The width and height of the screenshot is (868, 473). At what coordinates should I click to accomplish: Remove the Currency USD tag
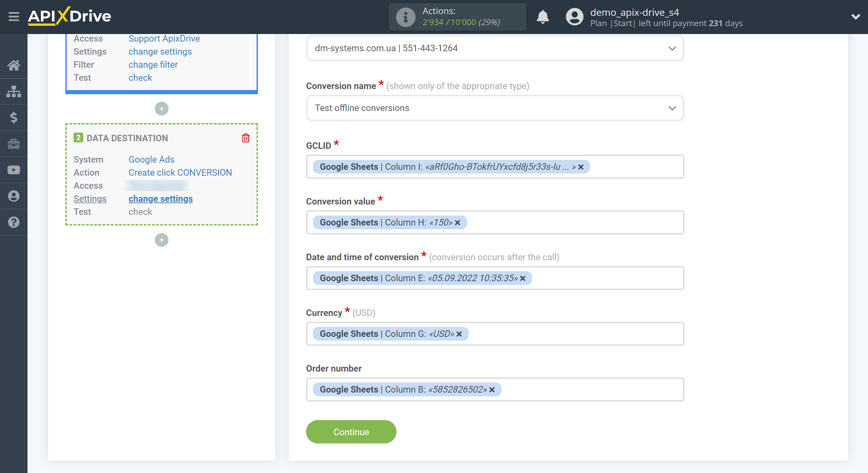(x=460, y=334)
